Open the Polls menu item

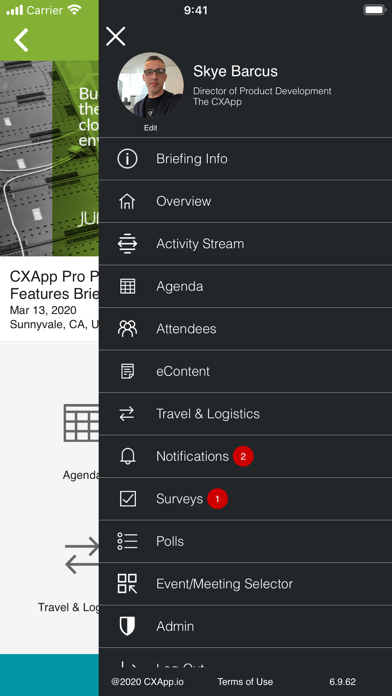click(245, 542)
